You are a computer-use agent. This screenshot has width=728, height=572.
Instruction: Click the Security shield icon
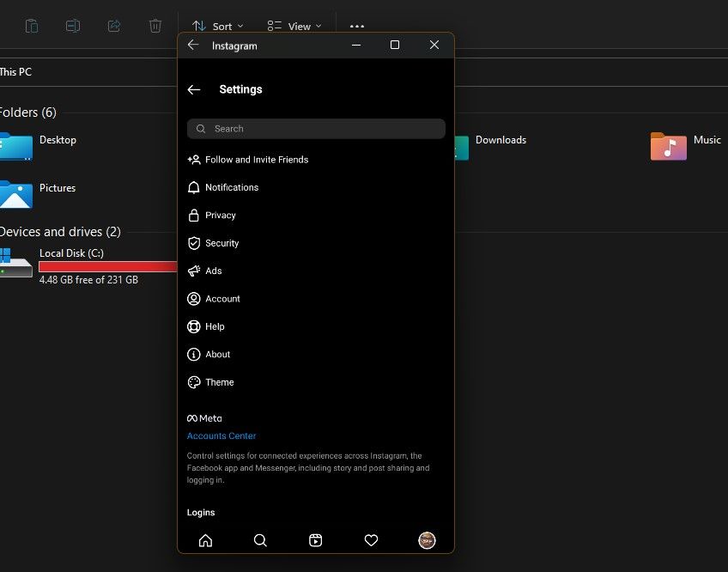coord(194,243)
